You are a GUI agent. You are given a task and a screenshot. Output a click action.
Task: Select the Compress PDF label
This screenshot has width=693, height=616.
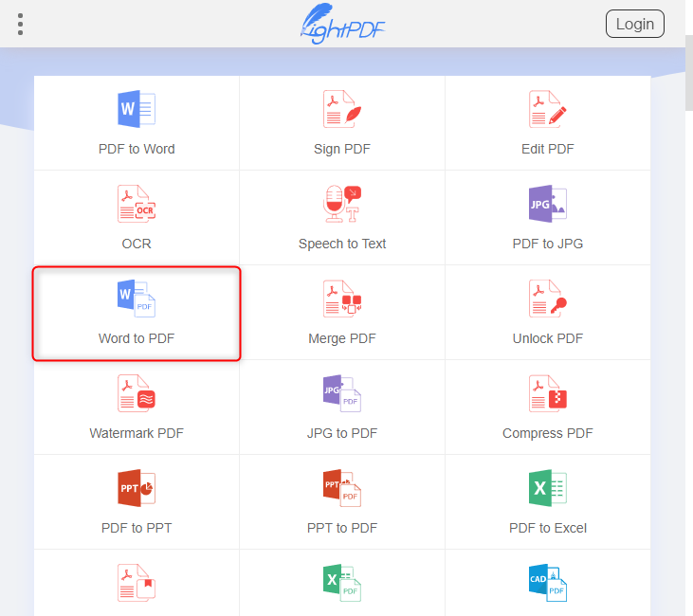547,433
